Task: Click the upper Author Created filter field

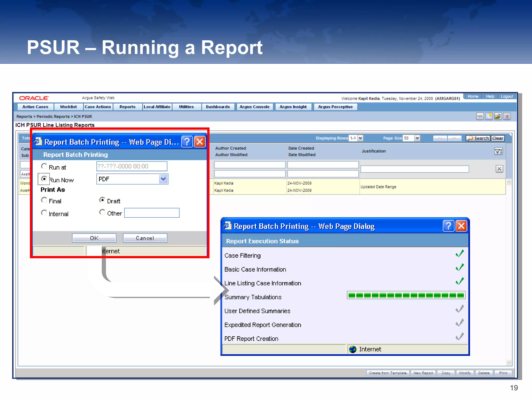Action: coord(250,165)
